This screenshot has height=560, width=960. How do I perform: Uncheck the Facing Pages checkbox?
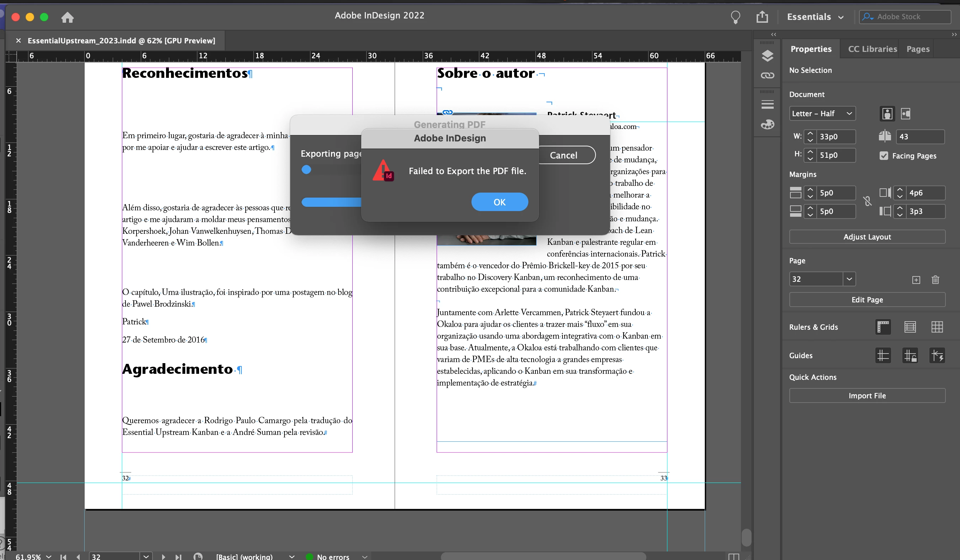tap(884, 156)
